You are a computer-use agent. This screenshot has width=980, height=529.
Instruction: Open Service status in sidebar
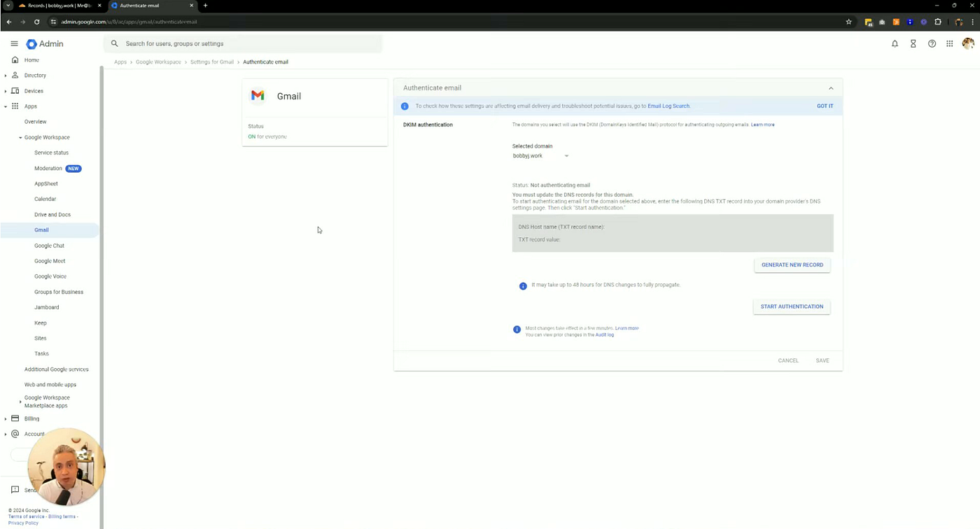pos(52,153)
